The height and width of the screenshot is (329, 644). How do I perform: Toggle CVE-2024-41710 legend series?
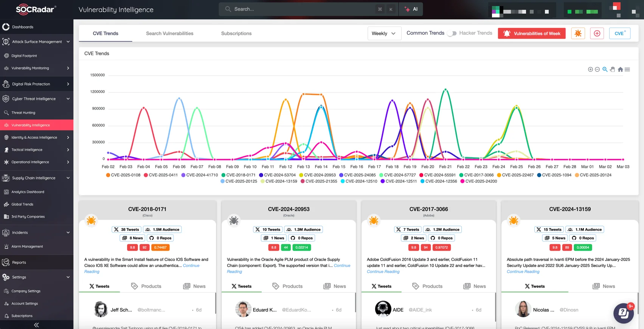[x=200, y=175]
